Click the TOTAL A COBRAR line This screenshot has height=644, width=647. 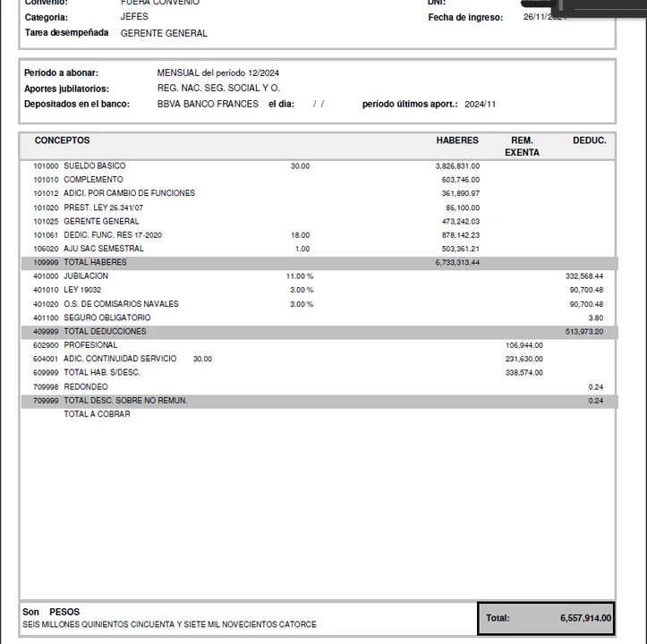(97, 415)
